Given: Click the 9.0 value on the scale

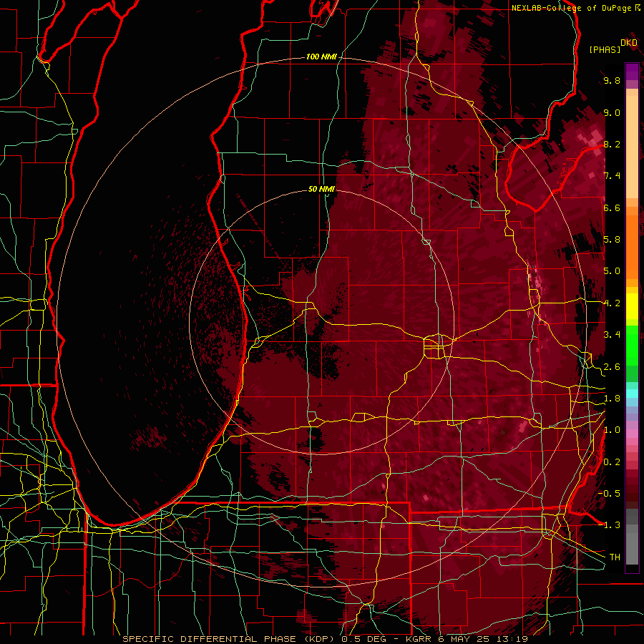Looking at the screenshot, I should [x=612, y=112].
